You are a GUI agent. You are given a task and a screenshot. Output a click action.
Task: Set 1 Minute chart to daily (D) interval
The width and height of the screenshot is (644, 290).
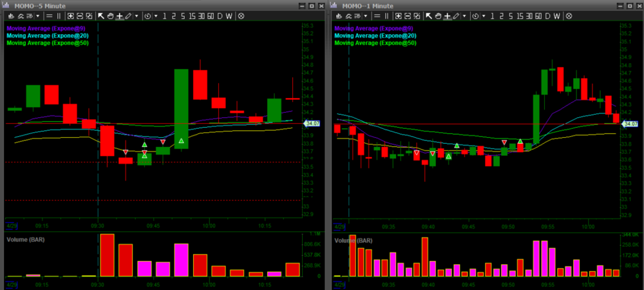coord(548,15)
